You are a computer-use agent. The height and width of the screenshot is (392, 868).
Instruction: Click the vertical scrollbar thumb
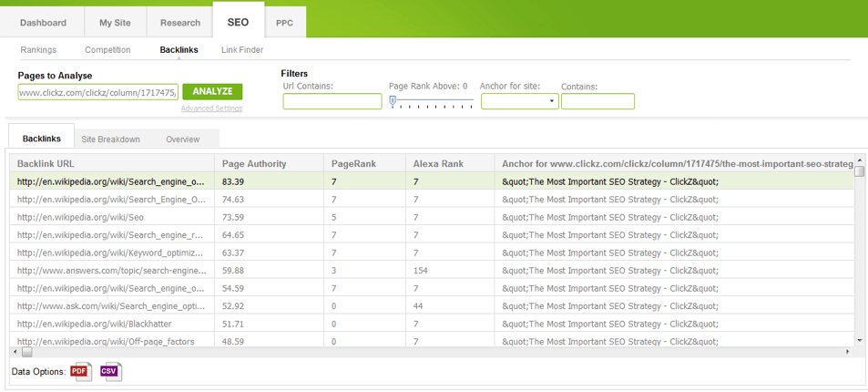coord(859,171)
